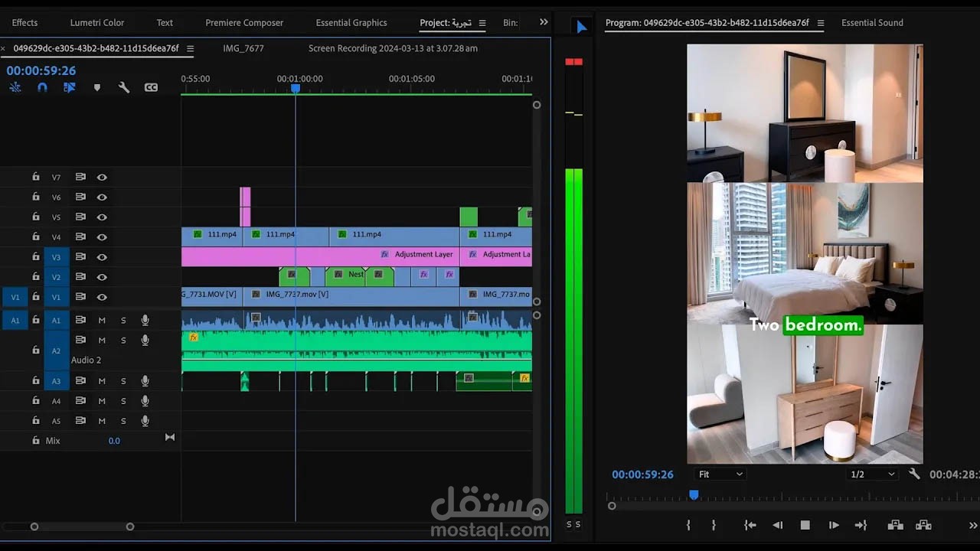The image size is (980, 551).
Task: Open Program monitor panel menu
Action: (821, 23)
